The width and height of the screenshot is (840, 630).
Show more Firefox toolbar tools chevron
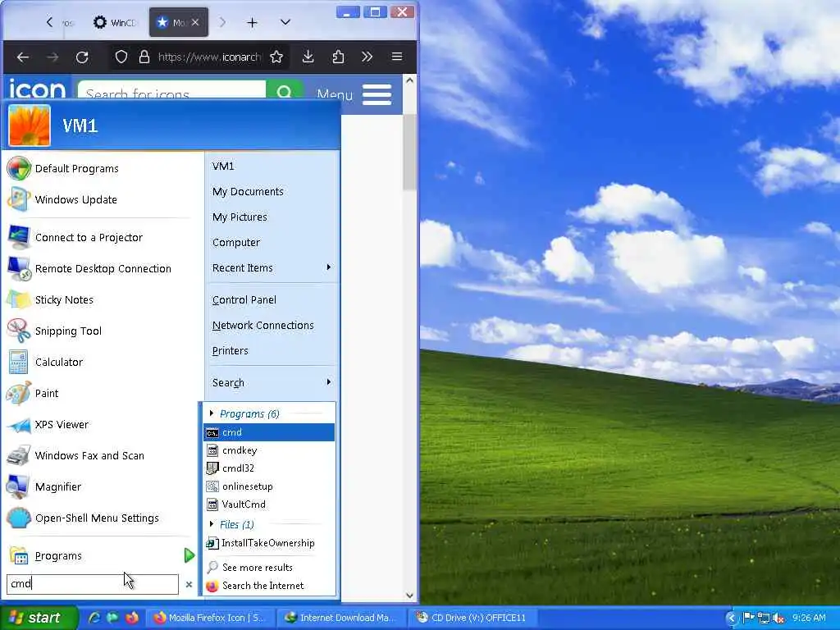pos(367,57)
